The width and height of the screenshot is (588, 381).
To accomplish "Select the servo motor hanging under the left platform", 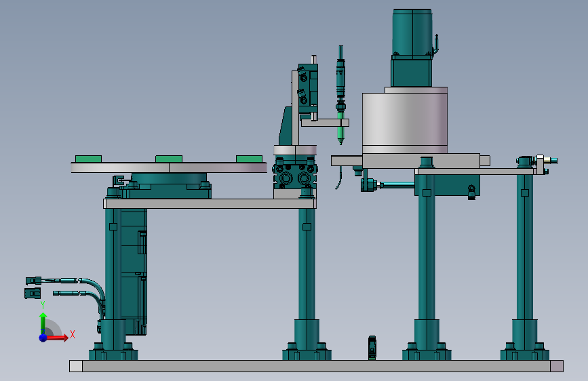I will click(134, 271).
